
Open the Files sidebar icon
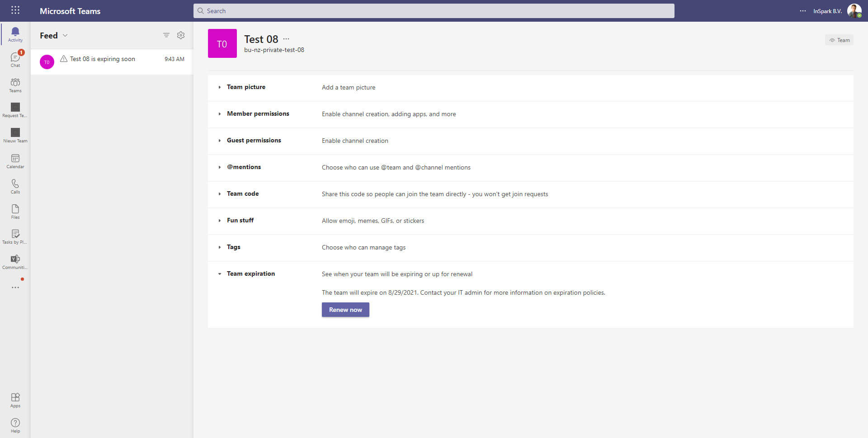[15, 211]
